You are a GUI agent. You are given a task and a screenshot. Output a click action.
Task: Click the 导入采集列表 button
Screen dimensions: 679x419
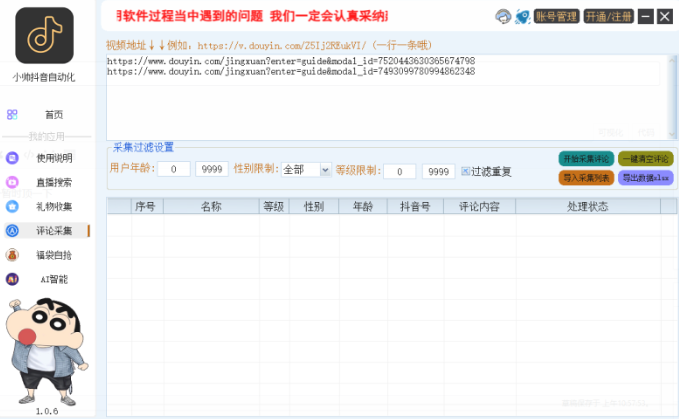[x=586, y=178]
